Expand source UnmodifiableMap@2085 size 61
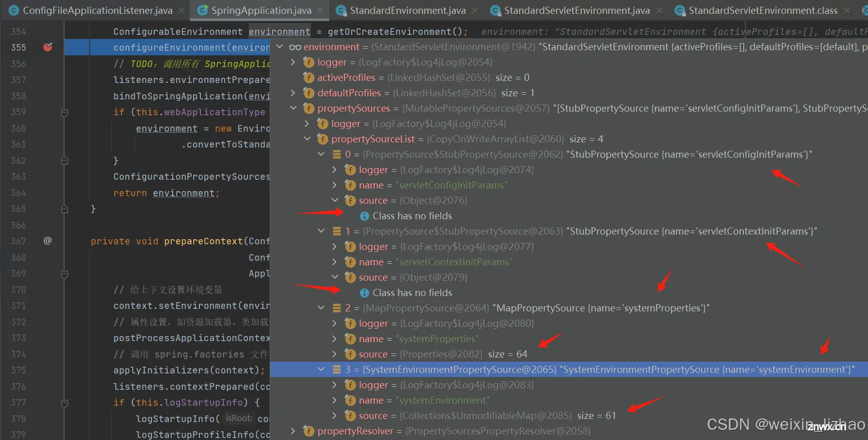This screenshot has width=868, height=440. click(335, 415)
